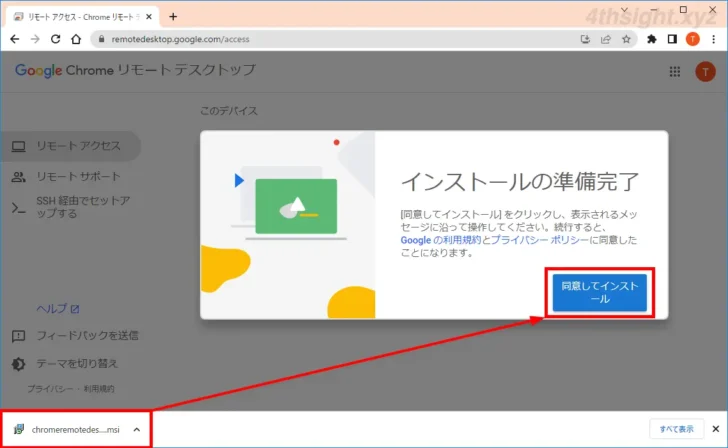The height and width of the screenshot is (448, 728).
Task: Click テーマを切り替え to switch theme
Action: pyautogui.click(x=65, y=364)
